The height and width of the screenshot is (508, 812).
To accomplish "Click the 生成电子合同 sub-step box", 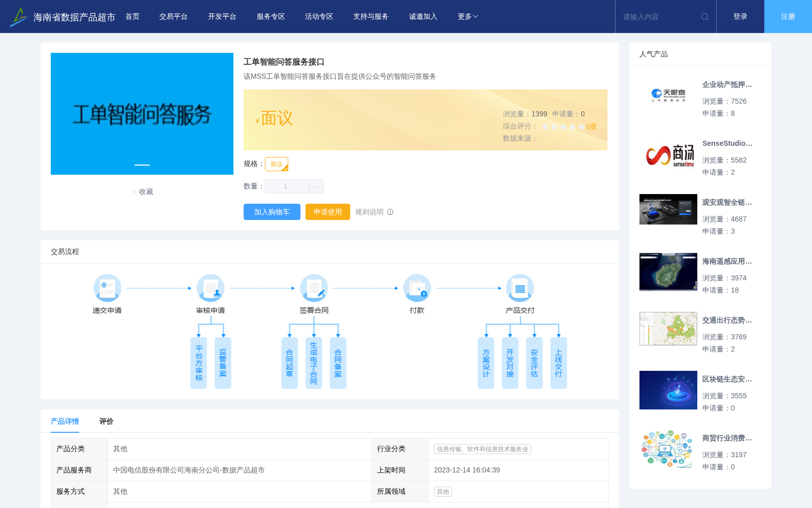I will tap(314, 363).
